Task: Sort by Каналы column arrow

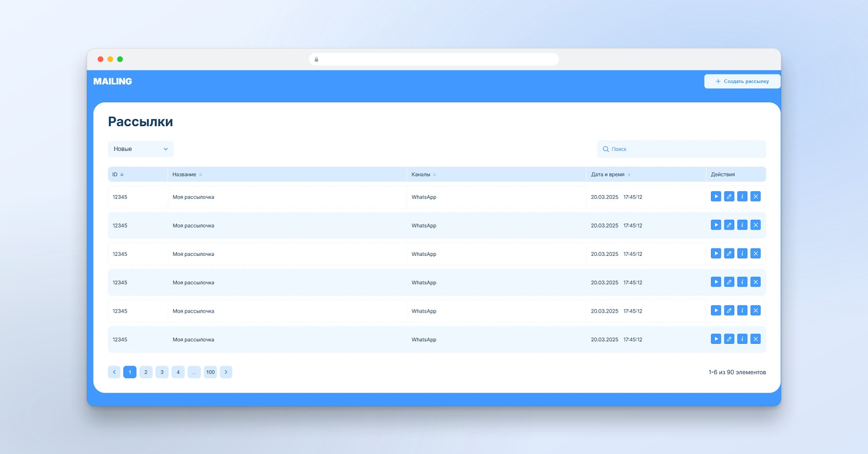Action: coord(434,174)
